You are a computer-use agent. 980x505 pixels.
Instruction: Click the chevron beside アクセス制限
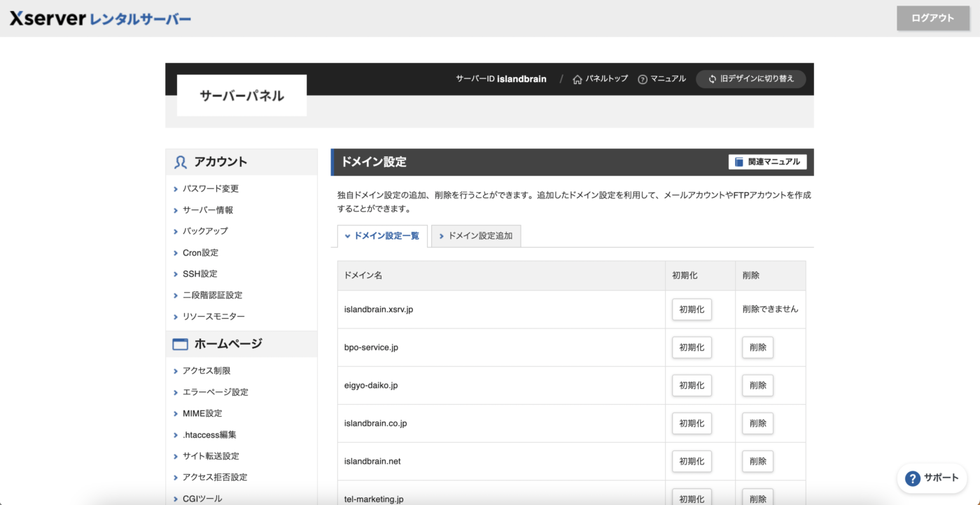tap(176, 371)
